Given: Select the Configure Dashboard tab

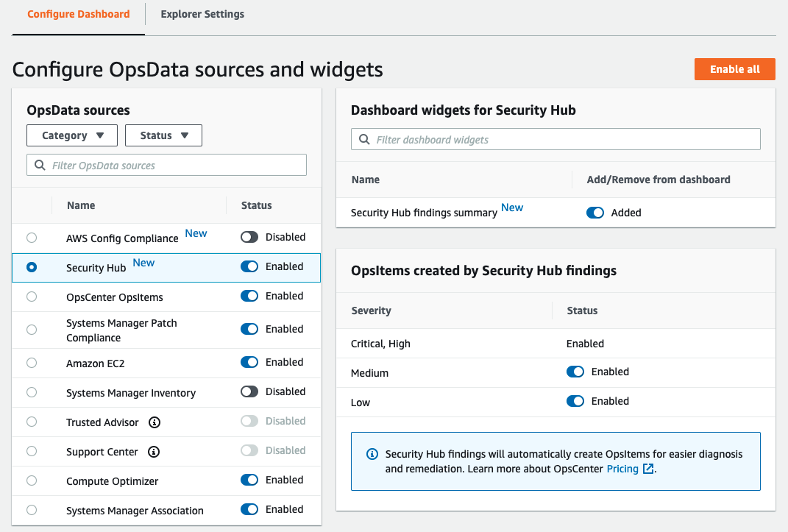Looking at the screenshot, I should click(x=78, y=14).
